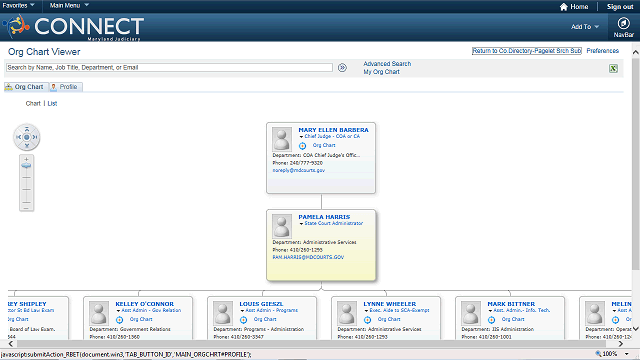Viewport: 640px width, 360px height.
Task: Export org chart via Excel icon
Action: point(613,69)
